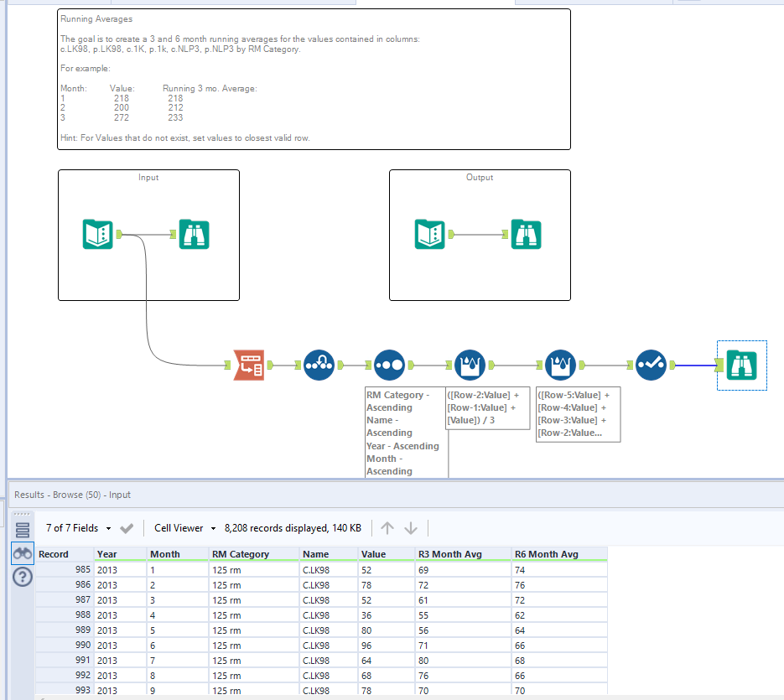Viewport: 784px width, 700px height.
Task: Expand the Cell Viewer dropdown
Action: point(185,528)
